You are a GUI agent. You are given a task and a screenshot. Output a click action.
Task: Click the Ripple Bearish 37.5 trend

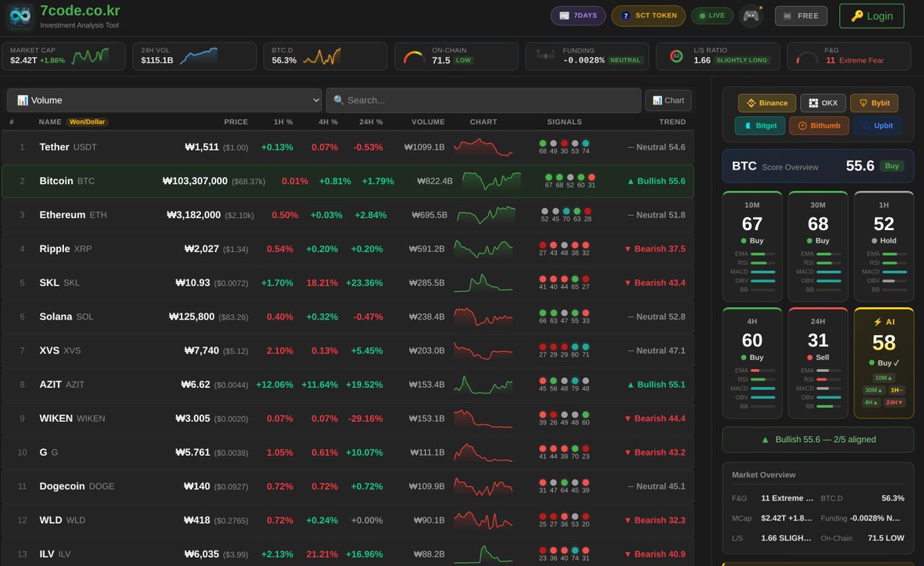tap(654, 249)
